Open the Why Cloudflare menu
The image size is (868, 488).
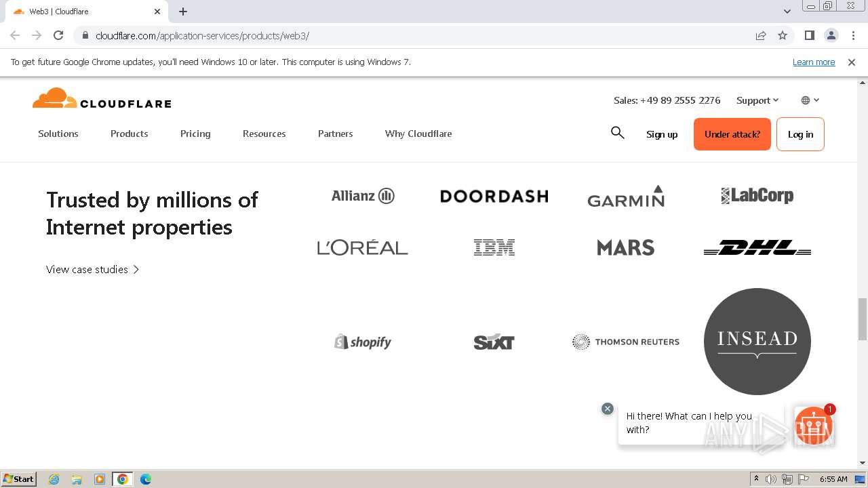tap(418, 134)
